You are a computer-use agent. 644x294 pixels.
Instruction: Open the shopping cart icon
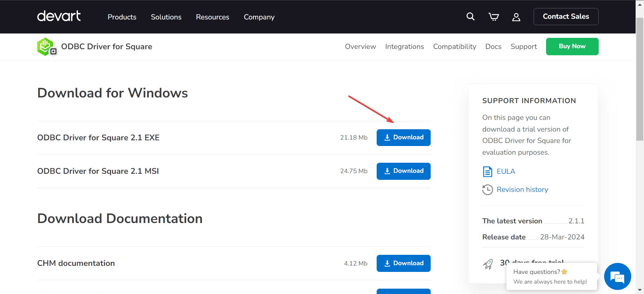point(493,17)
